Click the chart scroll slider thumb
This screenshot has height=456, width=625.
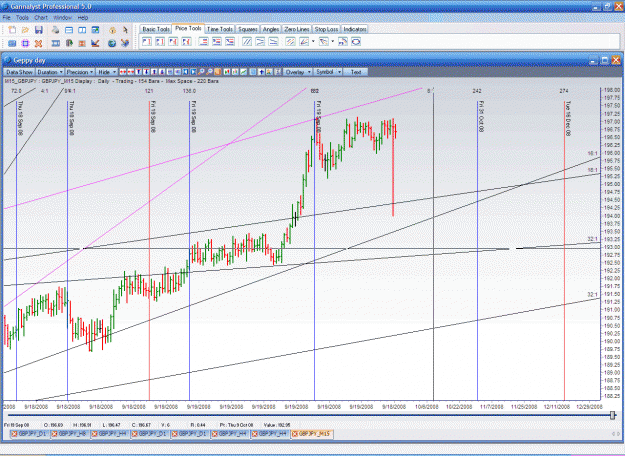click(613, 415)
